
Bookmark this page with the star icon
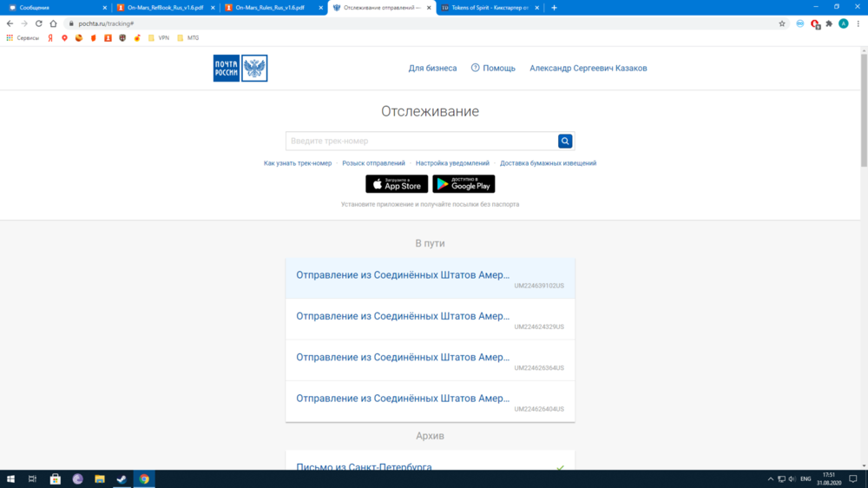[782, 23]
